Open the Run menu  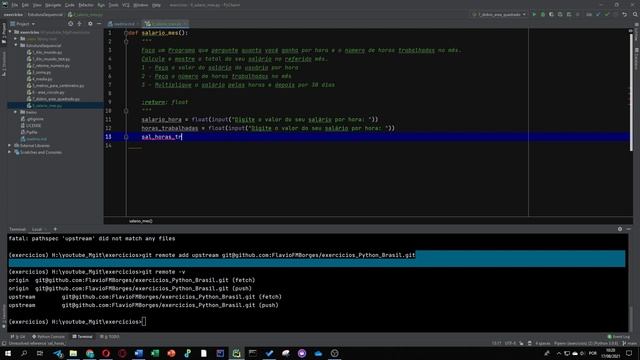101,5
